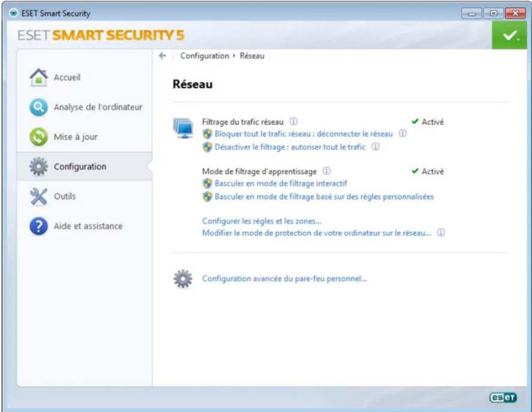Click the ESET eye icon in title bar
This screenshot has width=532, height=412.
[13, 13]
